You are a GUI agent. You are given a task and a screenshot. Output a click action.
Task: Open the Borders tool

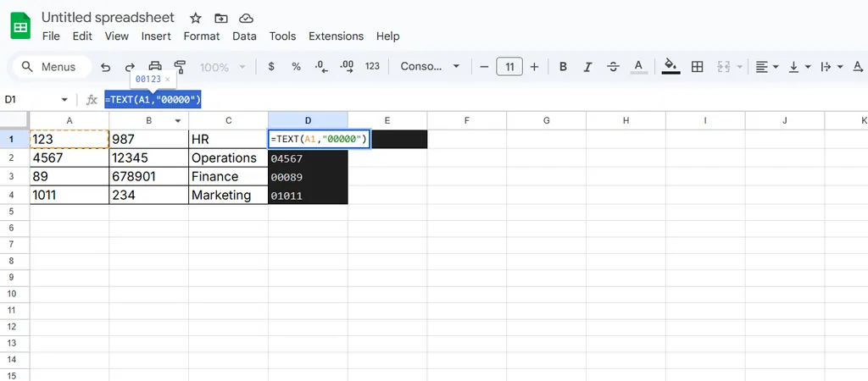tap(698, 67)
